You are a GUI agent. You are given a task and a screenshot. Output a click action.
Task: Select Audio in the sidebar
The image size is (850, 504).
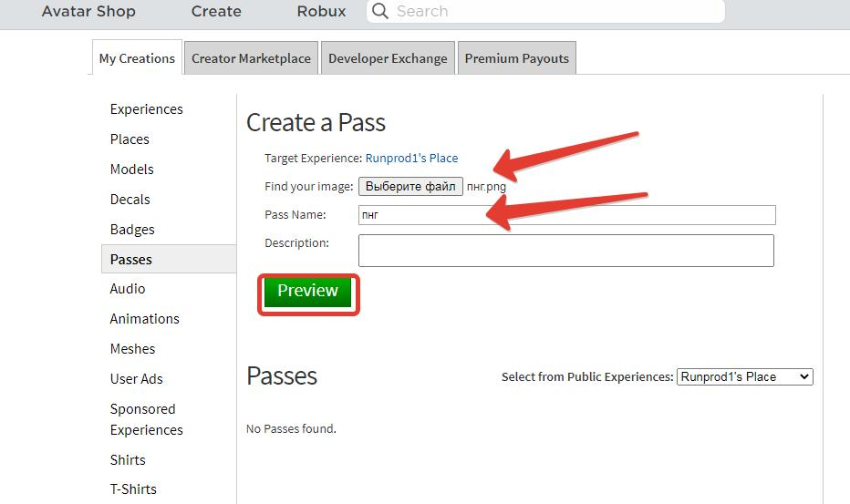pos(128,289)
